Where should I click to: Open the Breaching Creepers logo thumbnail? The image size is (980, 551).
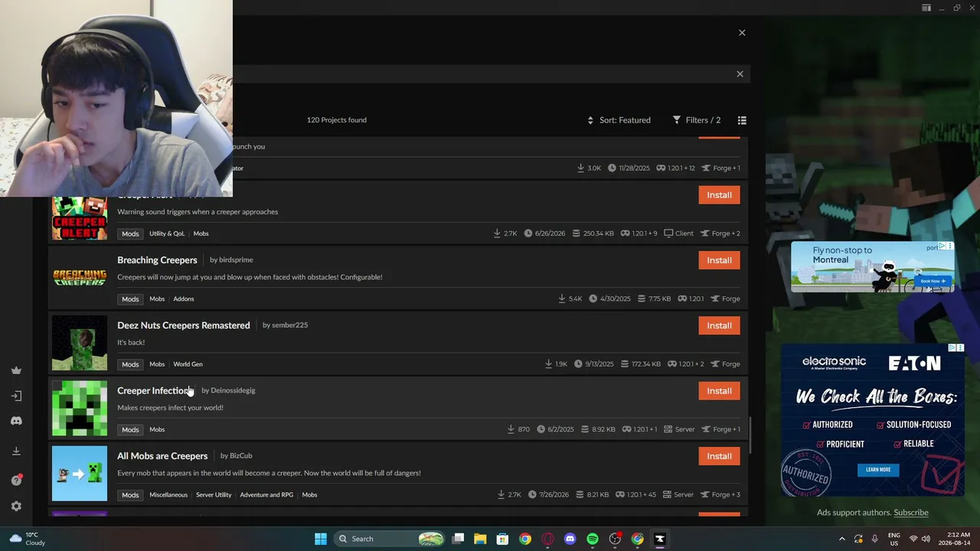pos(80,277)
